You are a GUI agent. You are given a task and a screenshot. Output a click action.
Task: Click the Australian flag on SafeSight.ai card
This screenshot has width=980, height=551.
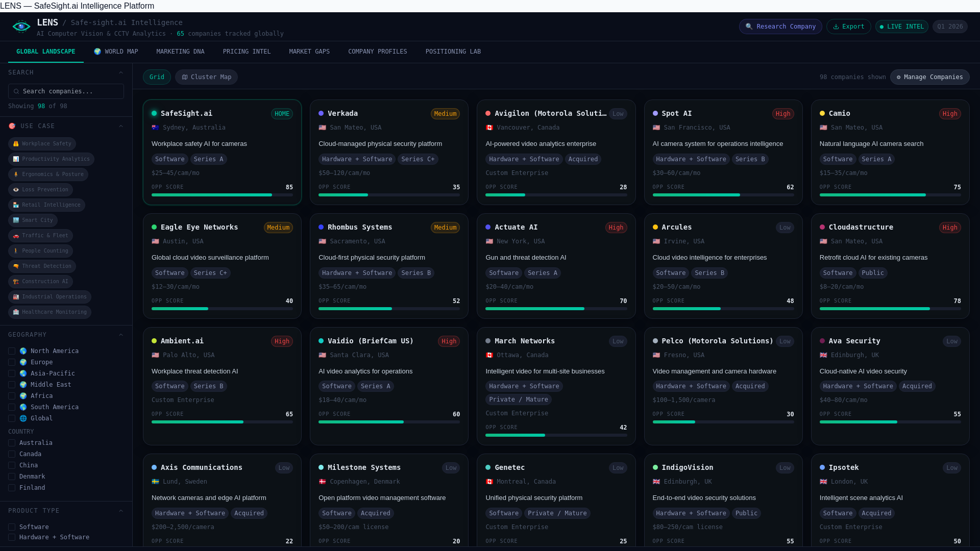[x=155, y=128]
